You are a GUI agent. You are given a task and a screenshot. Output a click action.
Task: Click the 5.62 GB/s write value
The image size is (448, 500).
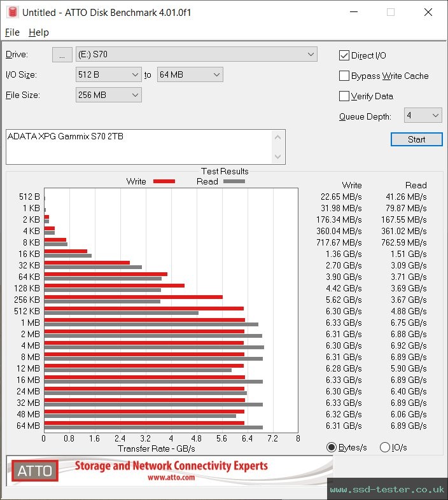(344, 300)
